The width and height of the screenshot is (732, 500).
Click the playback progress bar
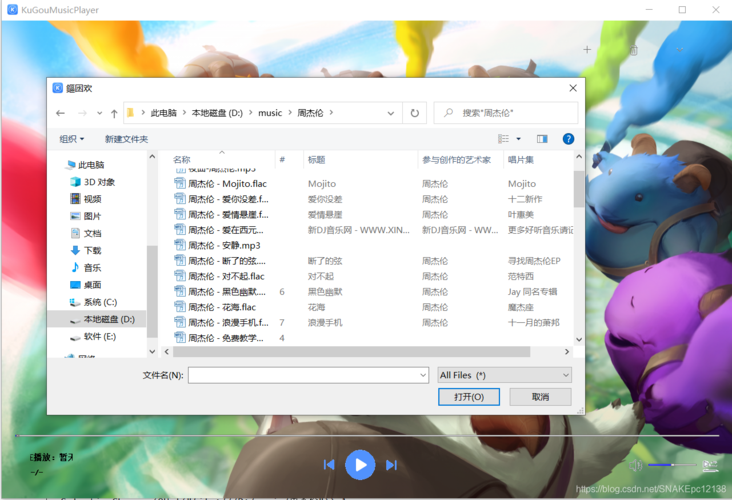(x=366, y=436)
